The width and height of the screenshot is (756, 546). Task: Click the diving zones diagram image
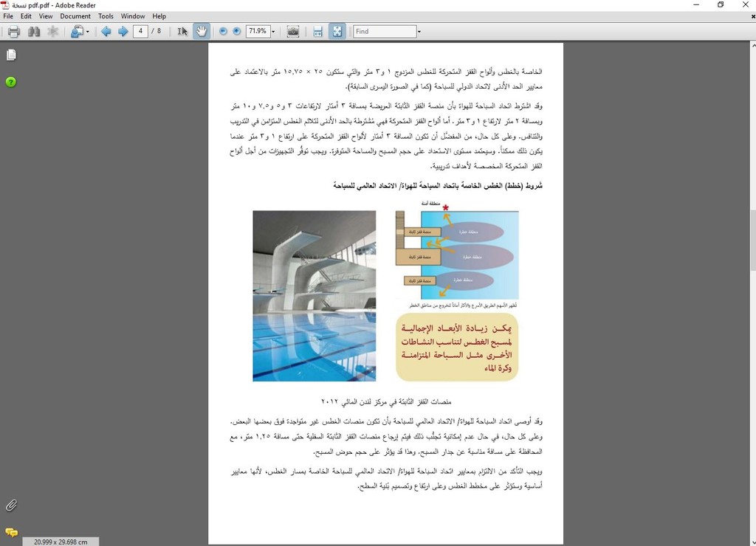click(457, 255)
